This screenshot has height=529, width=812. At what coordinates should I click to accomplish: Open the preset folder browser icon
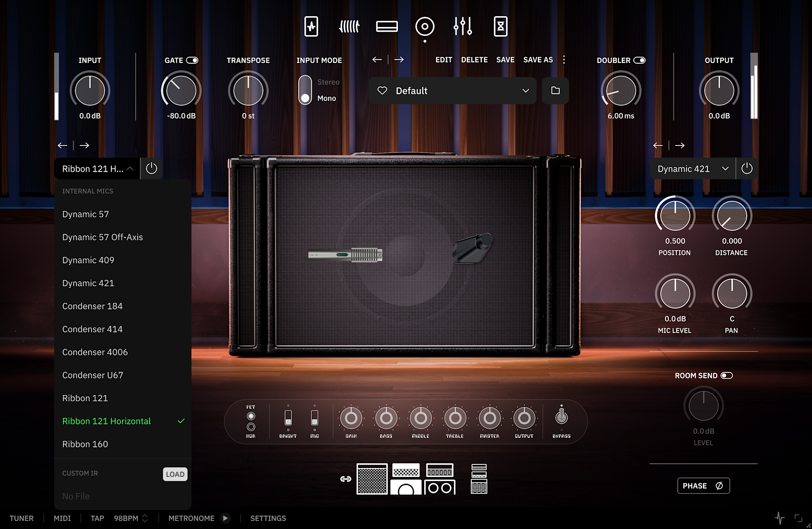pos(555,90)
